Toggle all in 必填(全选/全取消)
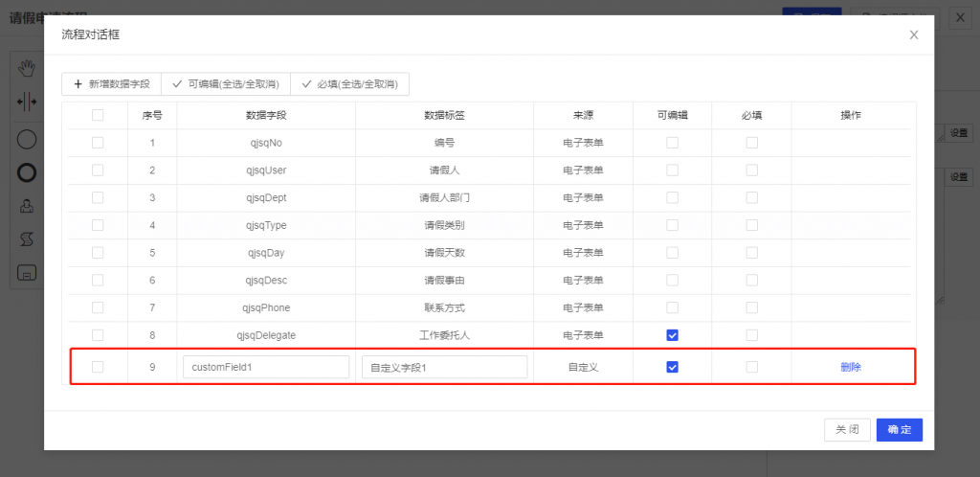Image resolution: width=980 pixels, height=477 pixels. click(349, 84)
